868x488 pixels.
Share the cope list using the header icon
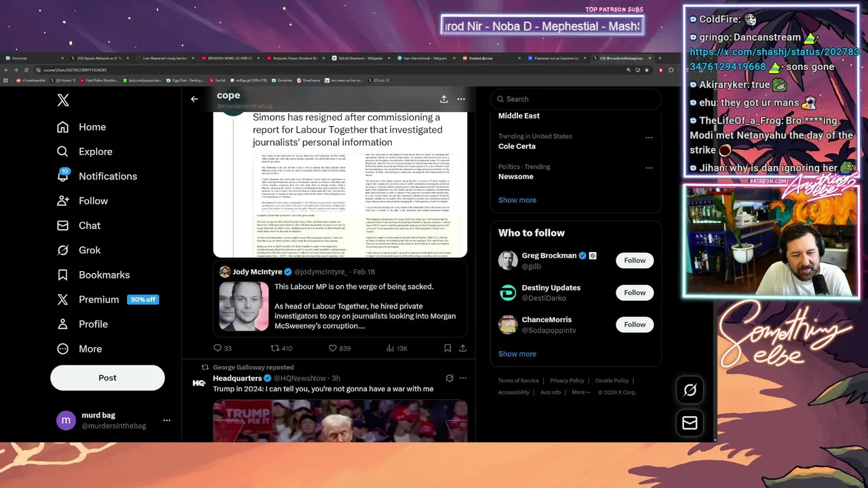coord(443,99)
